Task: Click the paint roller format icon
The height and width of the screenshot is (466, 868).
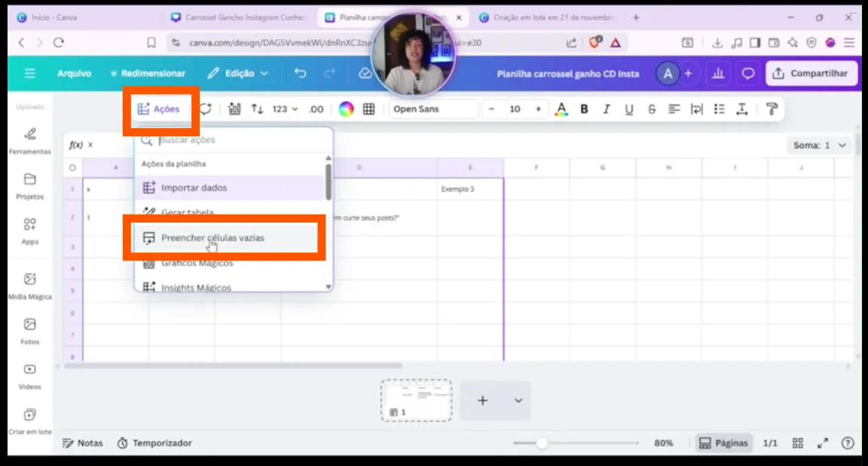Action: click(x=771, y=109)
